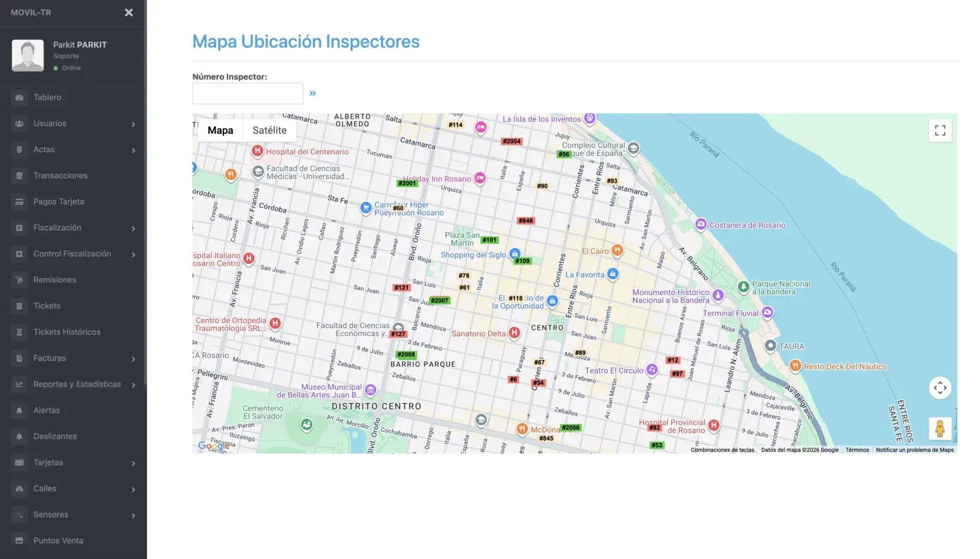Click inspector marker #101
980x559 pixels.
click(x=489, y=240)
